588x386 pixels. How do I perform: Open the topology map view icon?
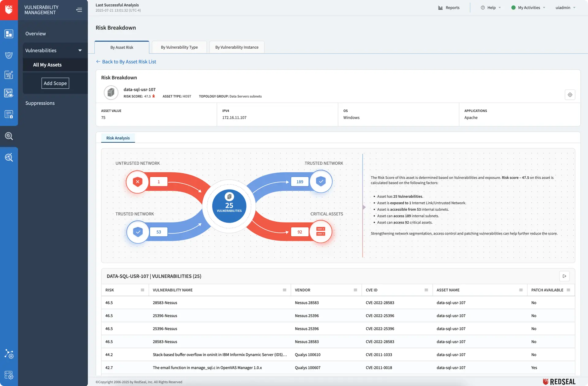click(9, 93)
